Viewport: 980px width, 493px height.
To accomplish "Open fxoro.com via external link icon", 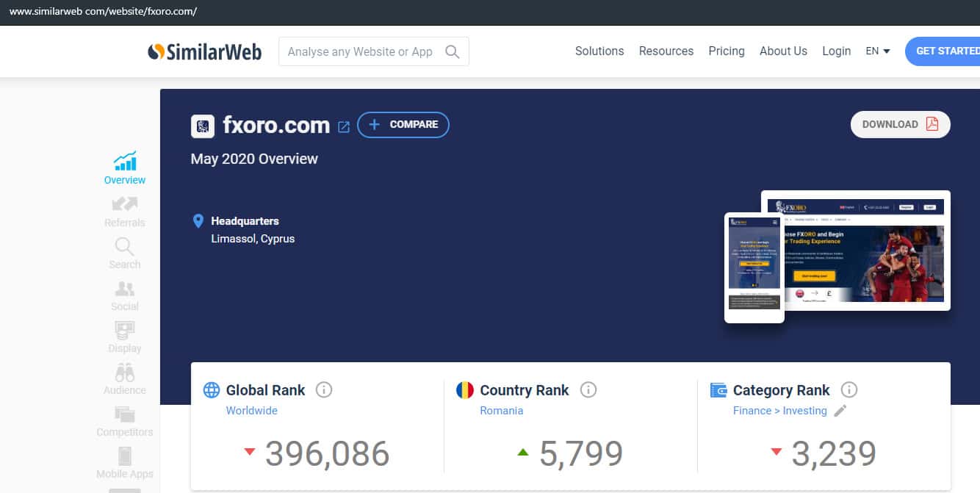I will coord(343,126).
